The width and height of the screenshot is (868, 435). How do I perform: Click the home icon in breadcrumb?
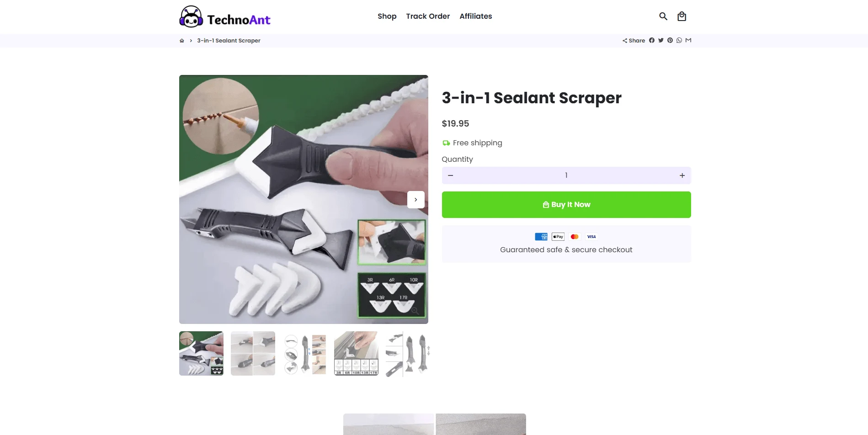(182, 41)
